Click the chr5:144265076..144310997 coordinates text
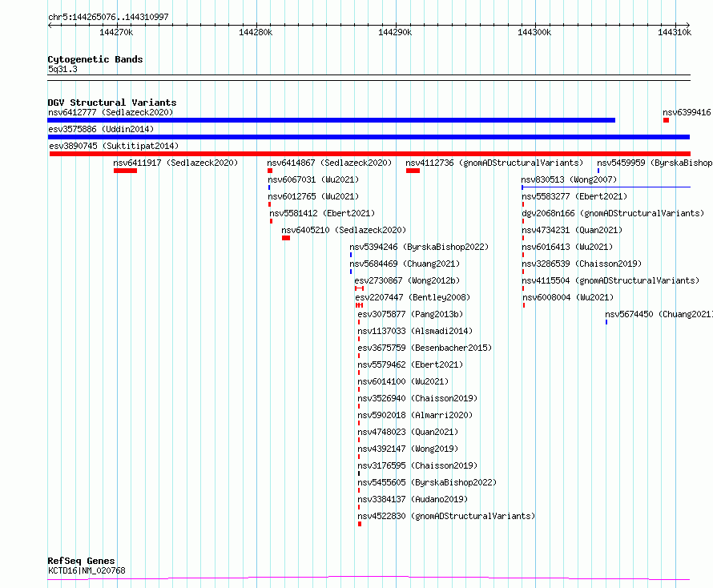 click(x=108, y=17)
